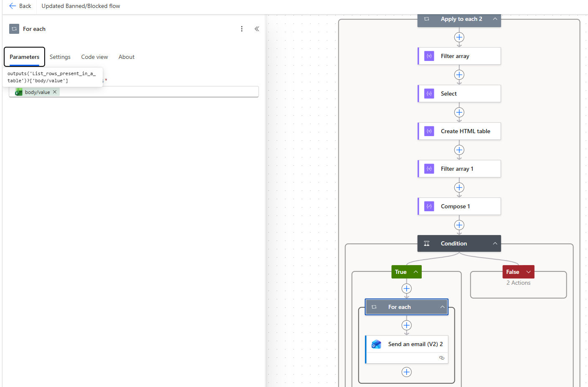This screenshot has height=387, width=588.
Task: Click the For each title in panel header
Action: click(34, 29)
